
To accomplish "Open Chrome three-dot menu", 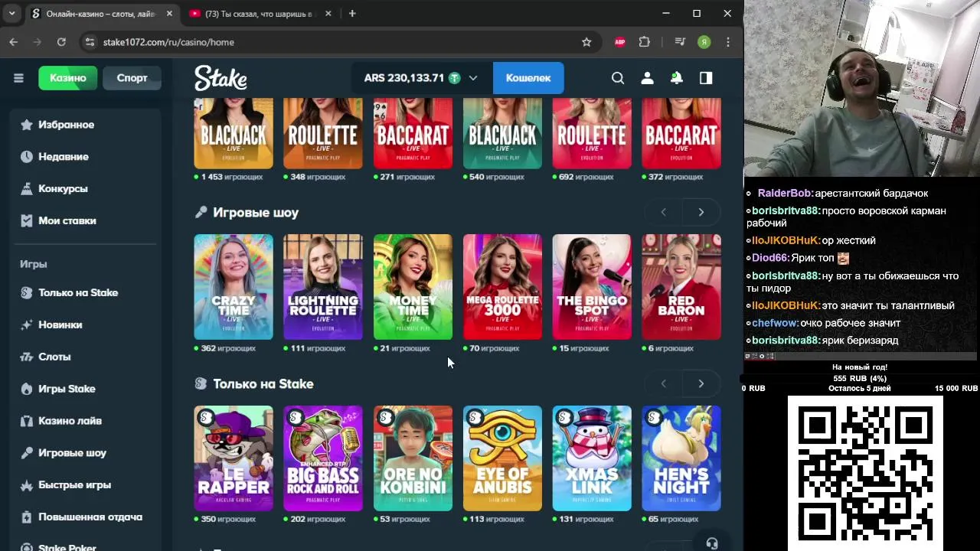I will [x=728, y=42].
